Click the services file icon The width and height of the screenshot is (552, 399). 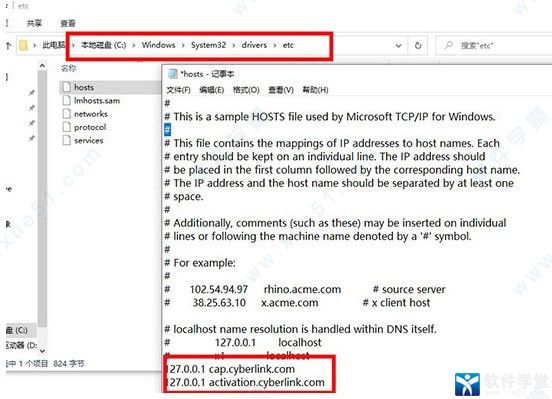coord(67,140)
